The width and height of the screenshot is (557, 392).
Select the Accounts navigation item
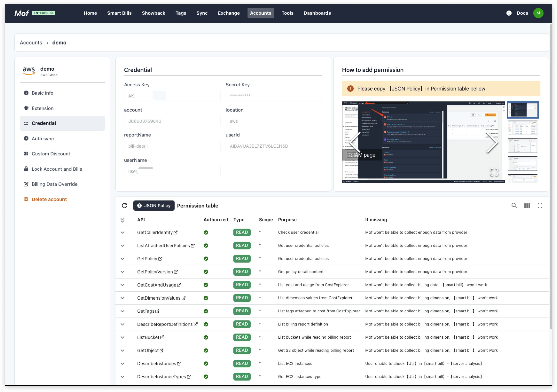point(261,13)
